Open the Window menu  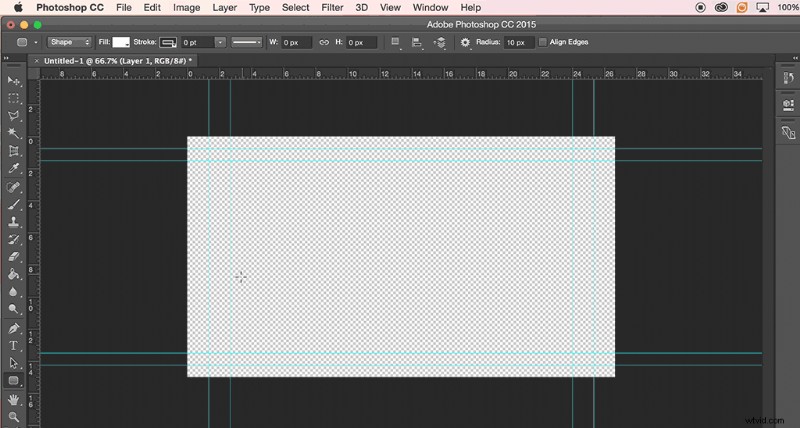[430, 8]
